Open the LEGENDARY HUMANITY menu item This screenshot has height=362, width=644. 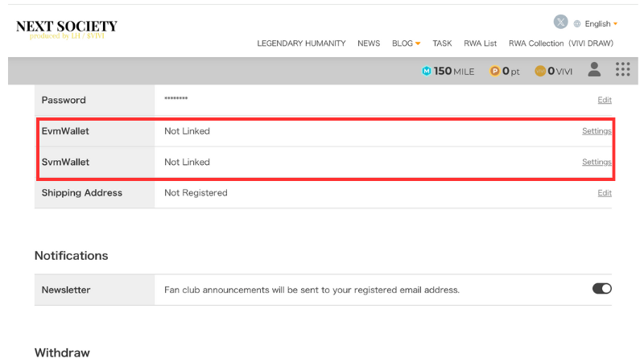pos(301,43)
